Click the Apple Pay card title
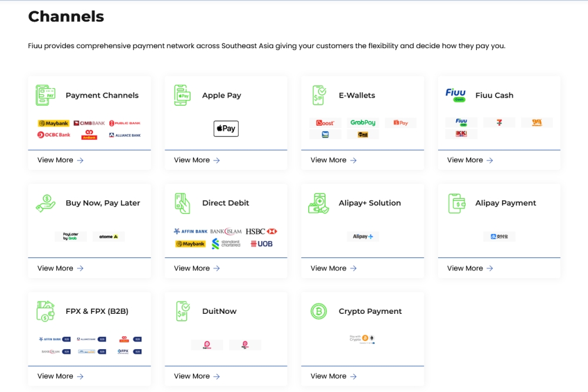The image size is (588, 392). [222, 95]
